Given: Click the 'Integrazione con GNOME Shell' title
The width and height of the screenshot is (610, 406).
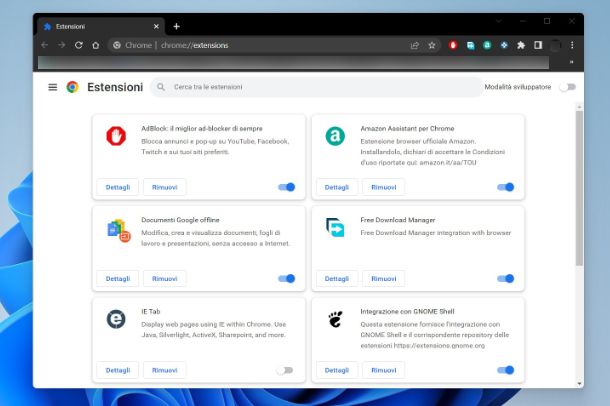Looking at the screenshot, I should pos(407,312).
